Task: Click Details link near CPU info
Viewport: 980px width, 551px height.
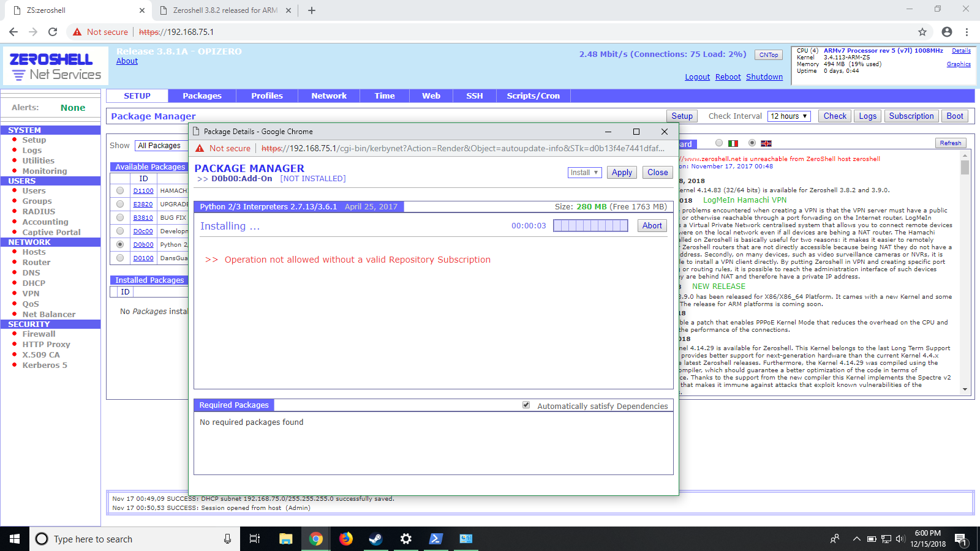Action: pyautogui.click(x=961, y=51)
